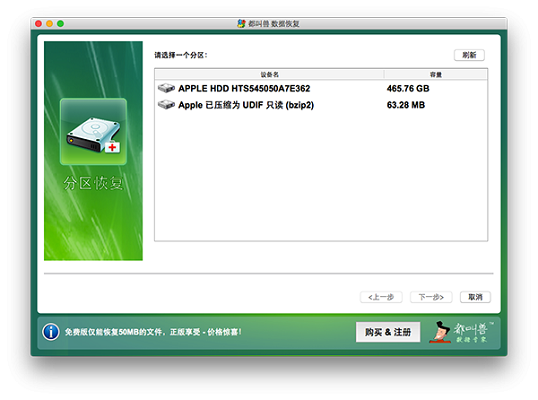Sort by 设备名 column header

click(x=269, y=74)
